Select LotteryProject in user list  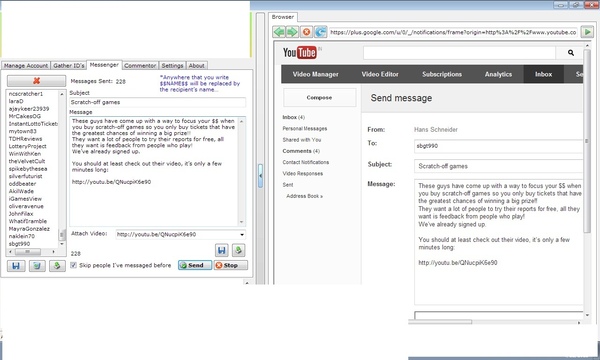point(27,146)
